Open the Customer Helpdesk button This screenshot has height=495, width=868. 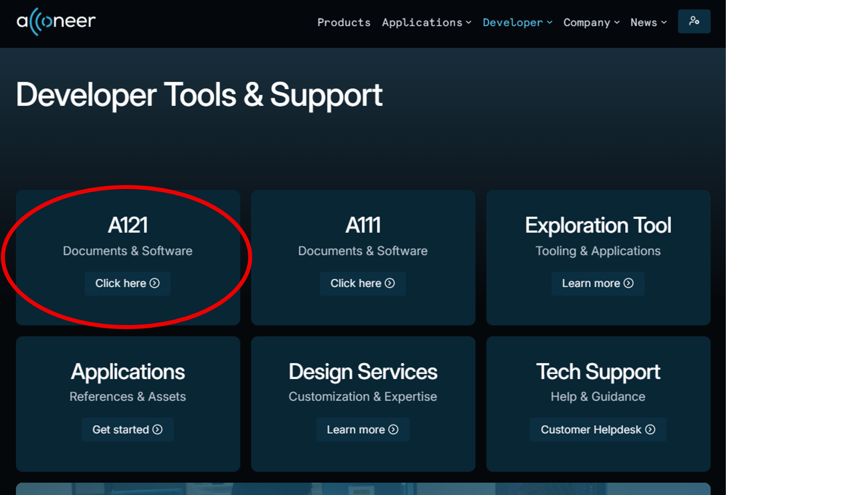point(598,429)
